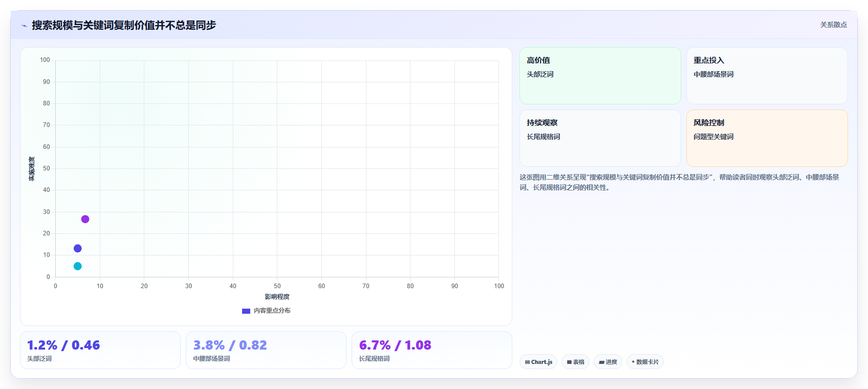The width and height of the screenshot is (868, 389).
Task: Click the 内容重点分布 legend label
Action: (x=272, y=311)
